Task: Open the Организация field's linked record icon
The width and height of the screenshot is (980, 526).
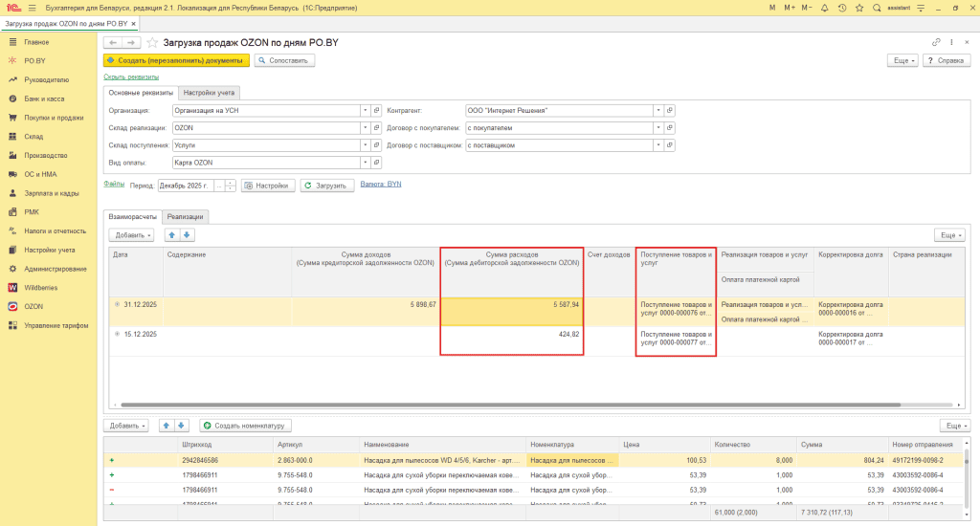Action: pyautogui.click(x=376, y=111)
